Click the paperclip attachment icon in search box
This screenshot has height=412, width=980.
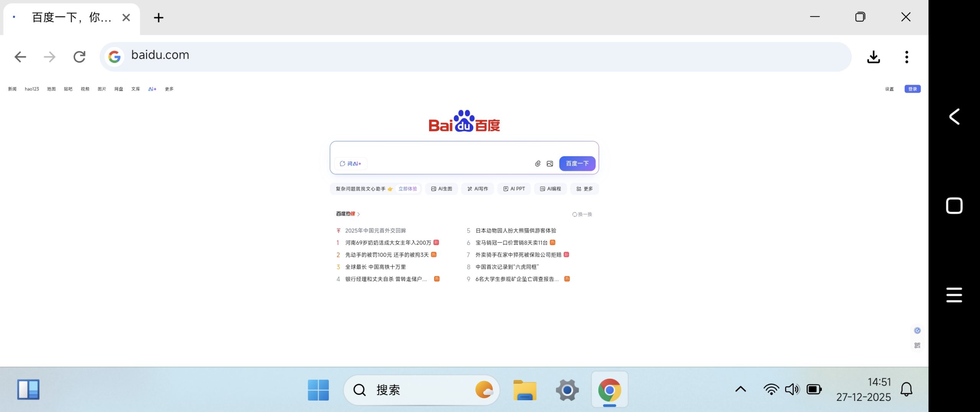click(537, 163)
